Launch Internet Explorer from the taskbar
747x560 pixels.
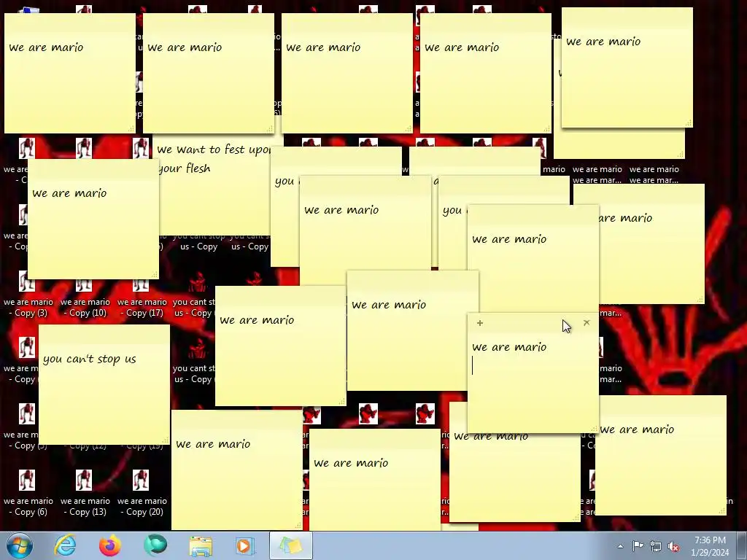[65, 545]
